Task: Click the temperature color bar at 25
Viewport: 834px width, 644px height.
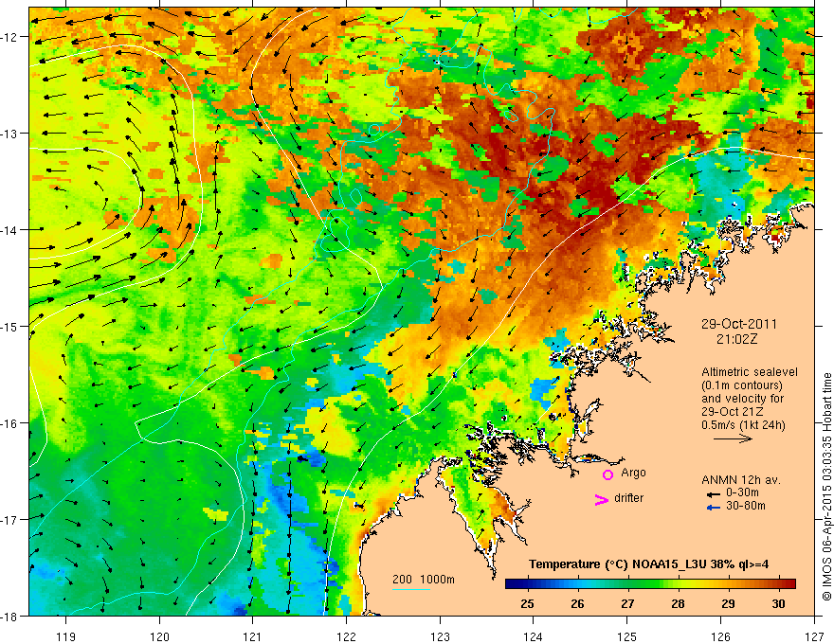Action: [527, 584]
